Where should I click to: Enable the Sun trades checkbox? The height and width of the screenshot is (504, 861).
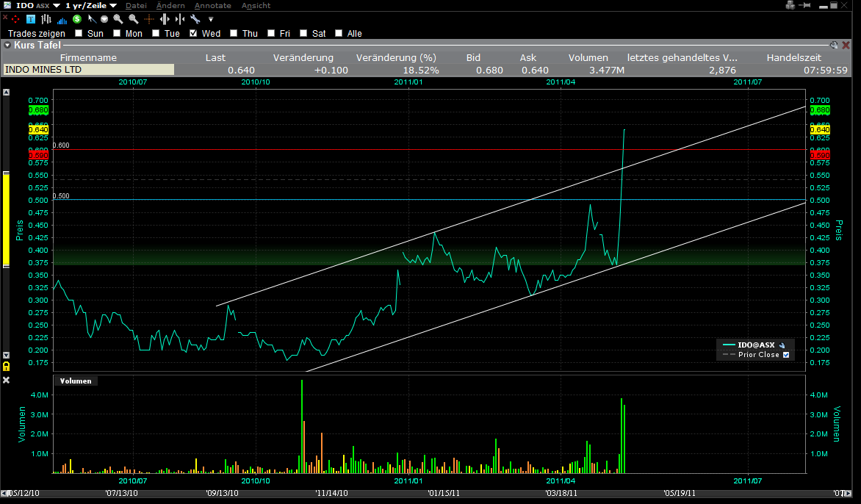pos(79,34)
